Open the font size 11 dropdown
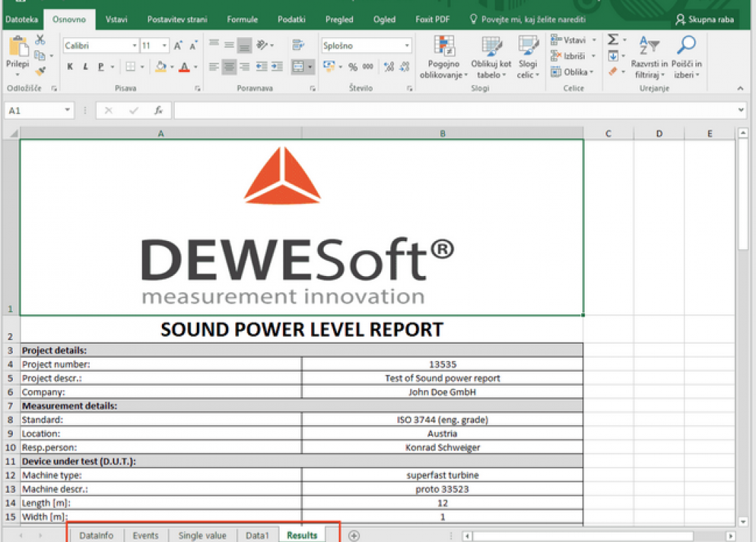756x542 pixels. (165, 46)
